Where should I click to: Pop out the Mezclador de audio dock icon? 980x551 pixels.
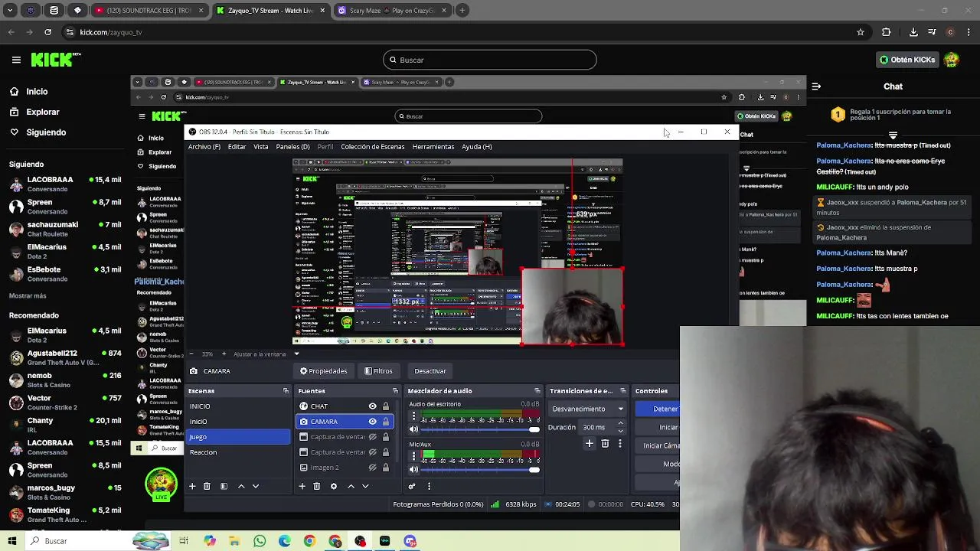coord(537,391)
